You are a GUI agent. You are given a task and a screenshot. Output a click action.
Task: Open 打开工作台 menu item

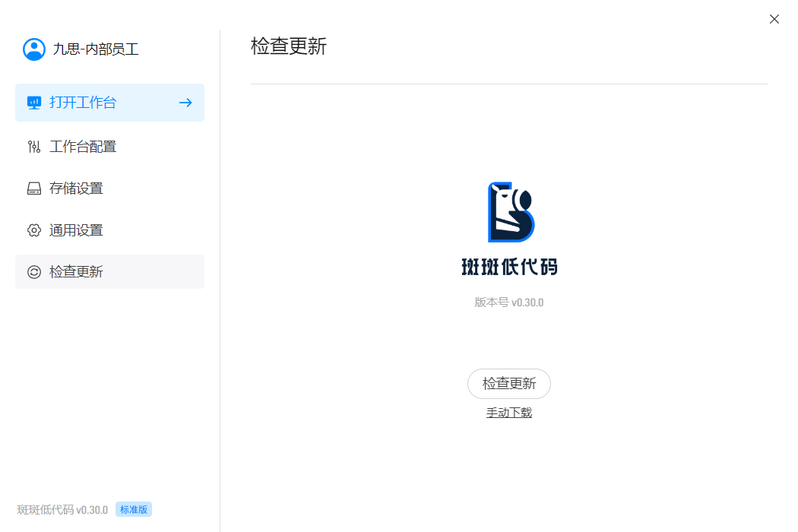click(110, 103)
